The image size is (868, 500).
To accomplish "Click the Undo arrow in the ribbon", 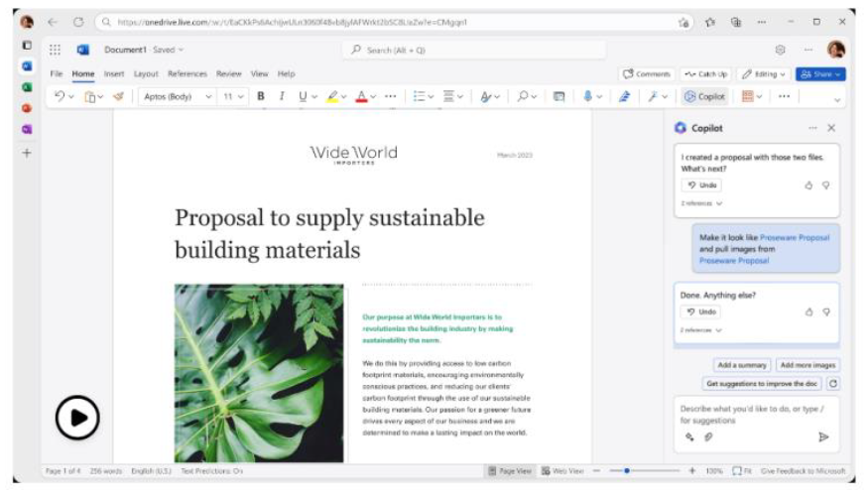I will (x=60, y=96).
